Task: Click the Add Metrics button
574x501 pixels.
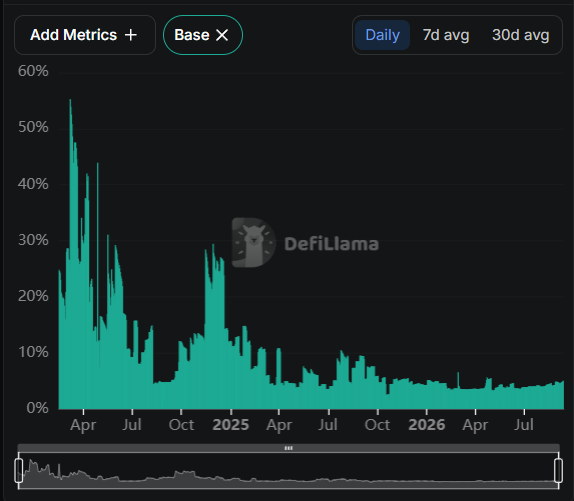Action: 85,35
